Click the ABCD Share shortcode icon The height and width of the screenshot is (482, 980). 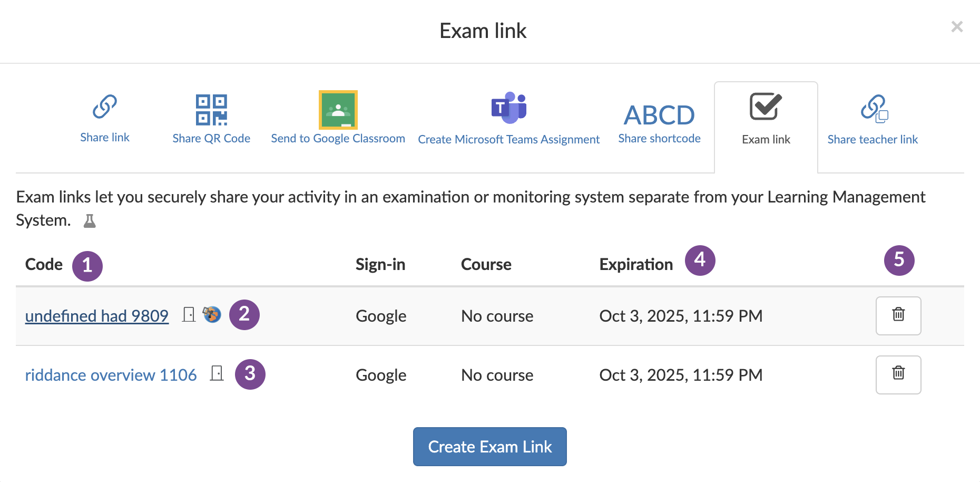point(659,115)
